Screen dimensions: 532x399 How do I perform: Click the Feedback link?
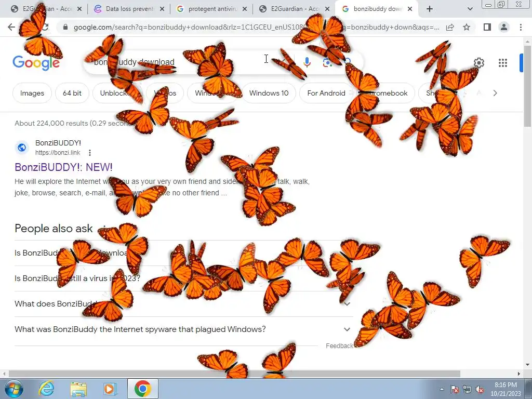click(339, 345)
